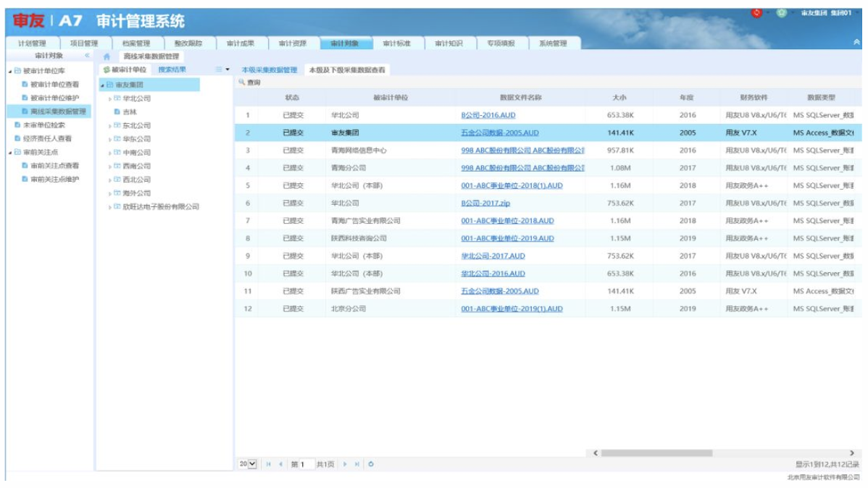The height and width of the screenshot is (488, 868).
Task: Switch to the 本级采集数据管理 tab
Action: point(269,70)
